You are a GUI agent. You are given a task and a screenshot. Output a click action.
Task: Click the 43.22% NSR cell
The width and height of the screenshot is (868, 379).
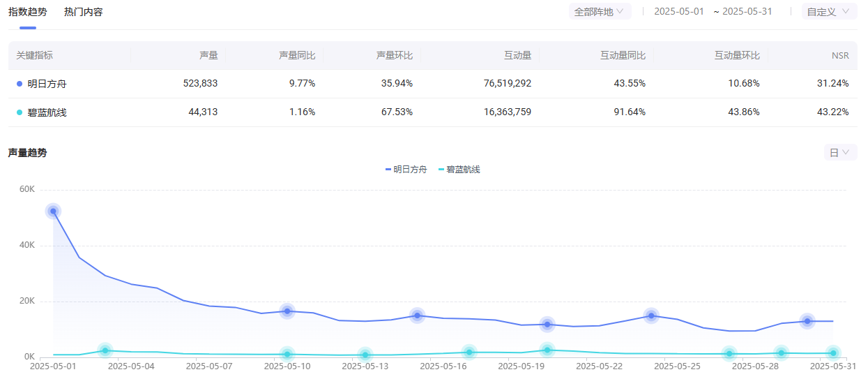pyautogui.click(x=833, y=112)
